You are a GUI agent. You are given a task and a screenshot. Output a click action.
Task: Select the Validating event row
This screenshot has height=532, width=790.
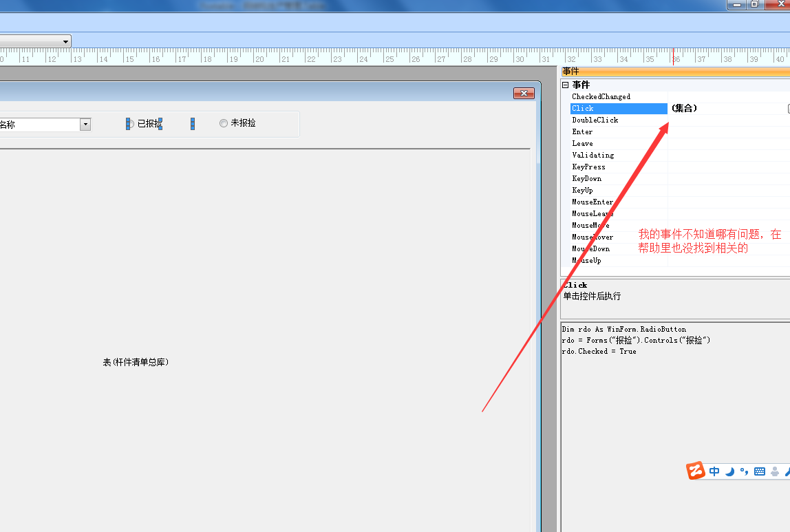592,156
